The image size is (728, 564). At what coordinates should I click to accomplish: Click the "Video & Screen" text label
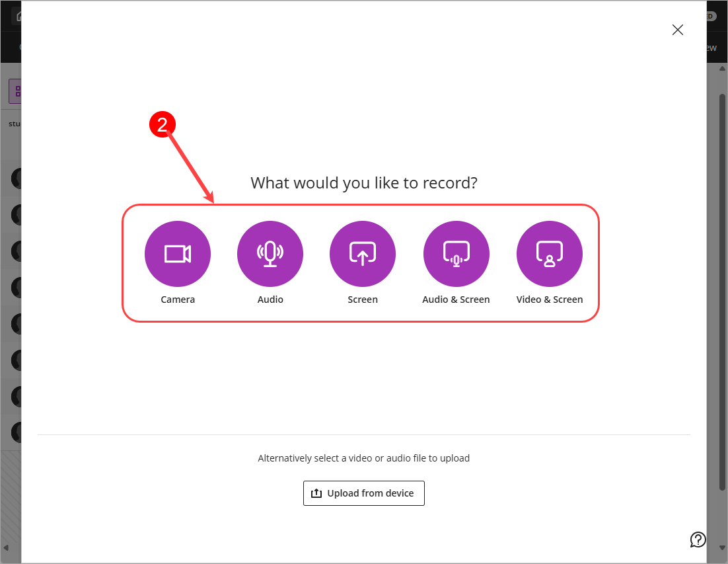[549, 300]
